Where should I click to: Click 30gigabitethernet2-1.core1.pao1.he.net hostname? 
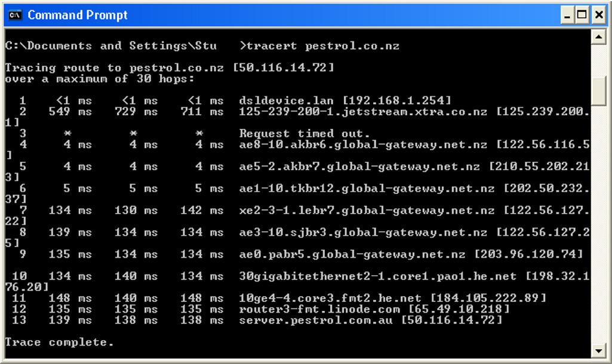tap(378, 276)
